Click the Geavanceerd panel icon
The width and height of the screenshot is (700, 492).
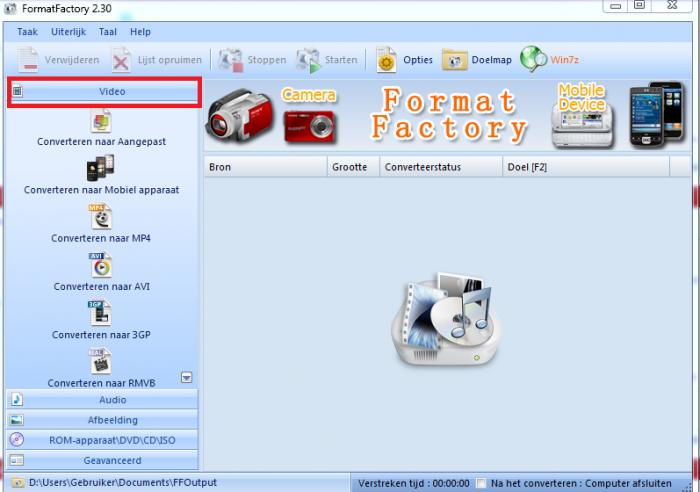(17, 460)
